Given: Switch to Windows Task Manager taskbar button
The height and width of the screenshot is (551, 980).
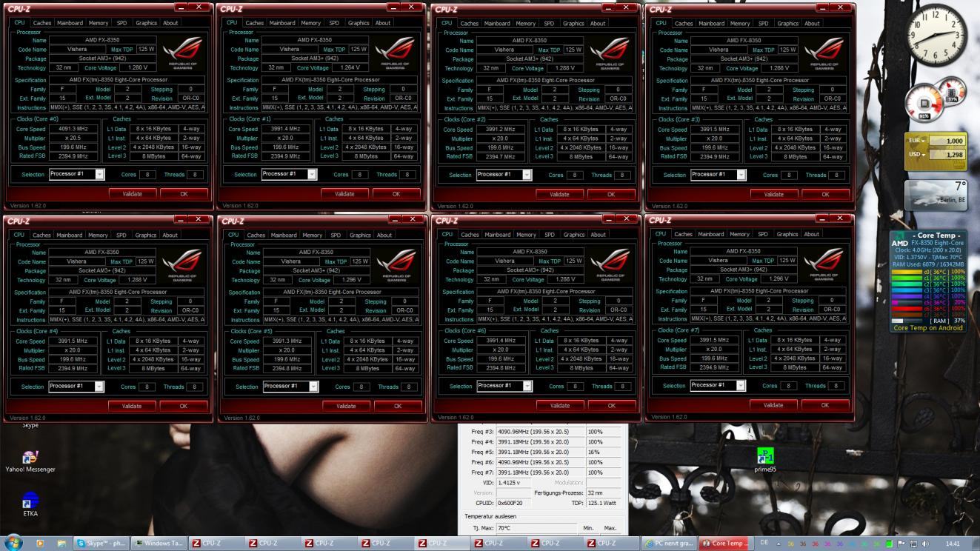Looking at the screenshot, I should pyautogui.click(x=159, y=543).
